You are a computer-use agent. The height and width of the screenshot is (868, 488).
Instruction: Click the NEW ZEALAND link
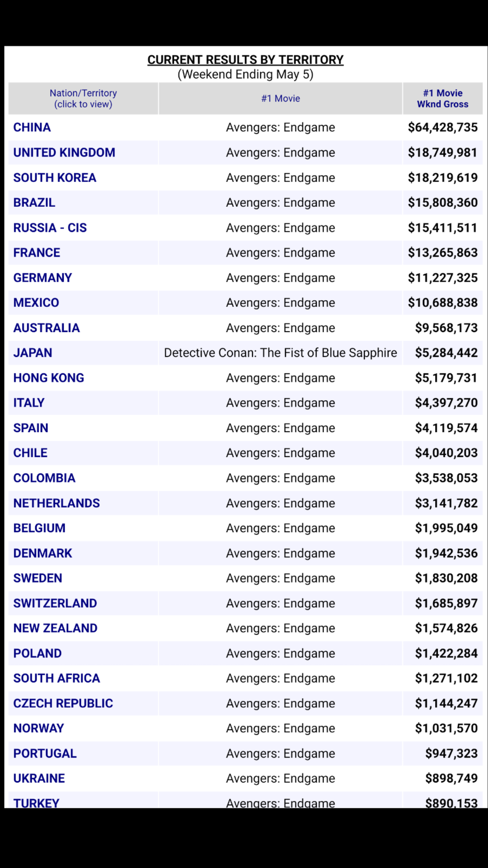pyautogui.click(x=55, y=628)
